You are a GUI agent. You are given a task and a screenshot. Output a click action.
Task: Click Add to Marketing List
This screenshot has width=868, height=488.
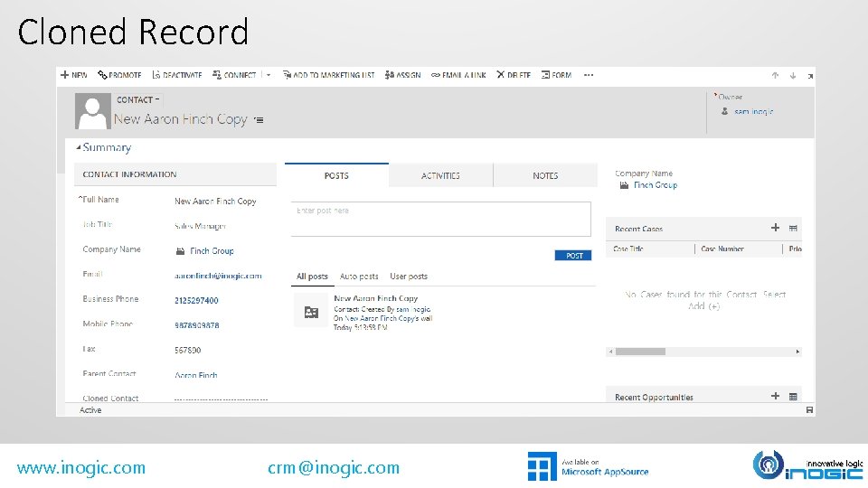(x=329, y=75)
